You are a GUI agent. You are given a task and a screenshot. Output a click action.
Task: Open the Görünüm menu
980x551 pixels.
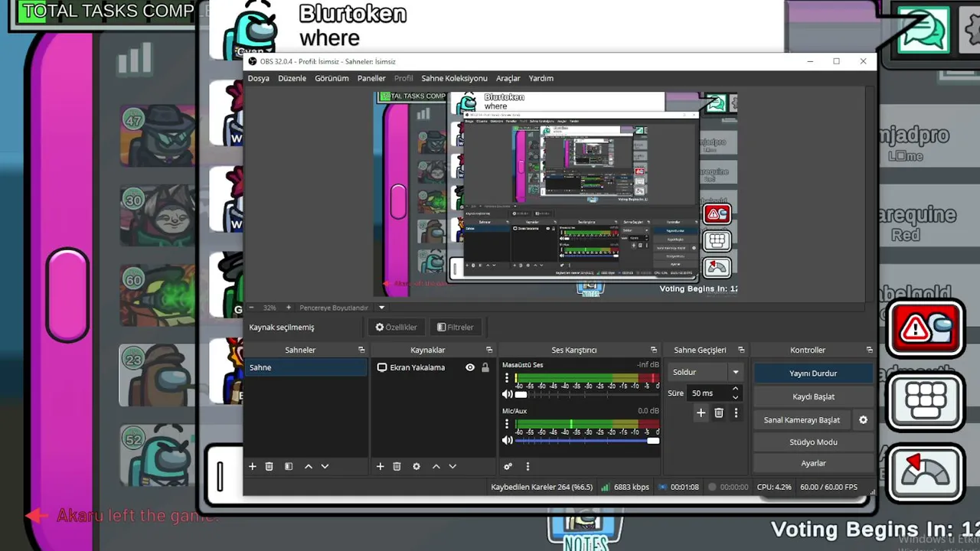[332, 78]
